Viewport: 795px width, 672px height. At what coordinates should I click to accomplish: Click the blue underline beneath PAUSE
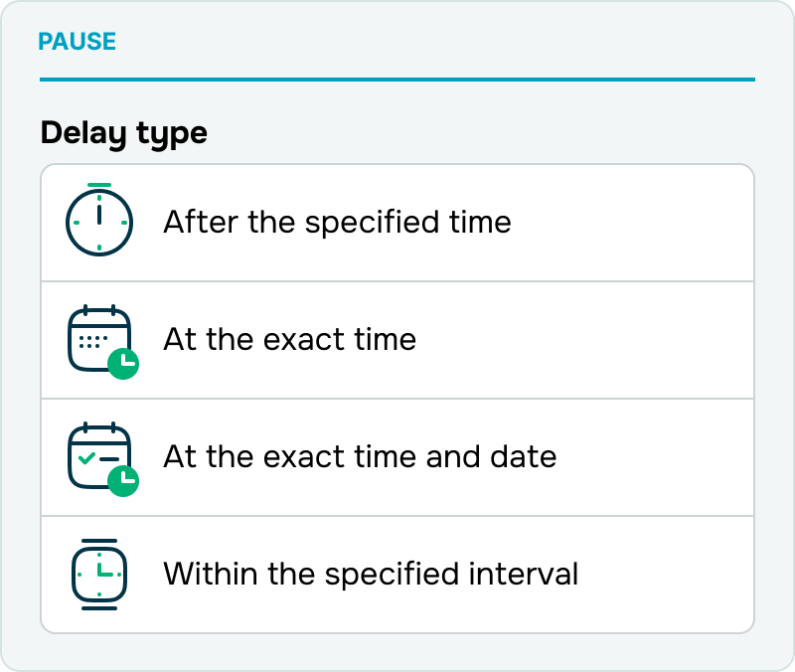pos(397,80)
